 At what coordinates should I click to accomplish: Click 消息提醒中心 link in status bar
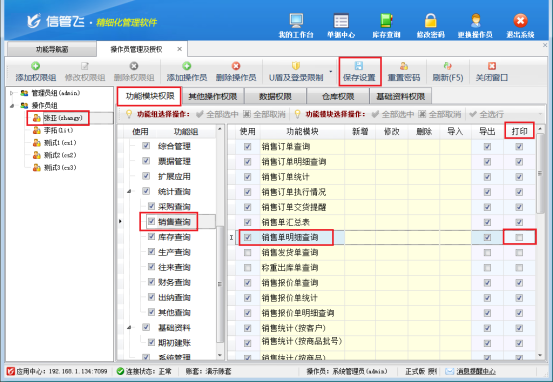476,371
